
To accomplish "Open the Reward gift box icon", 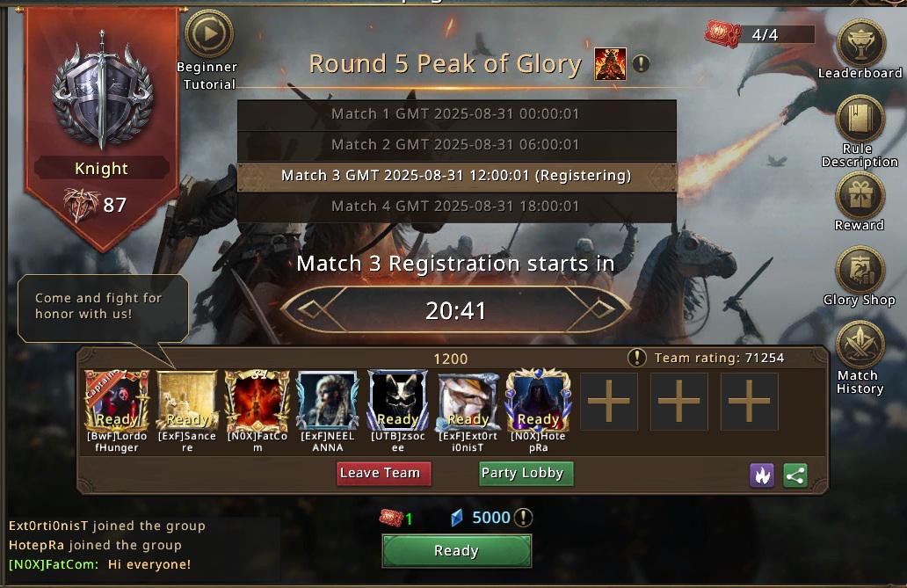I will (860, 196).
